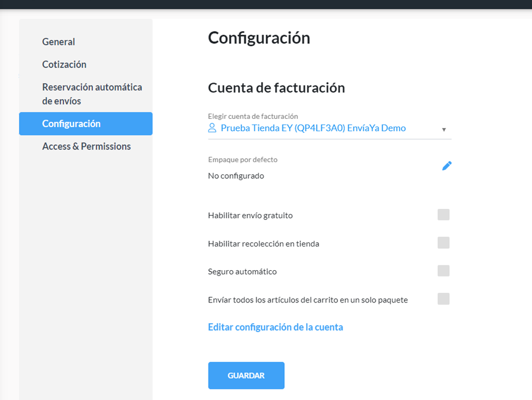Go to the Cotización sidebar section
Viewport: 532px width, 400px height.
coord(64,65)
